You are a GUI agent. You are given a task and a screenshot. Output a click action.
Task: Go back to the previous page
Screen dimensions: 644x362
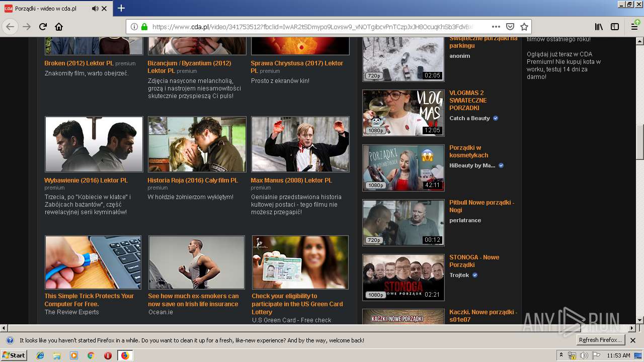tap(10, 27)
